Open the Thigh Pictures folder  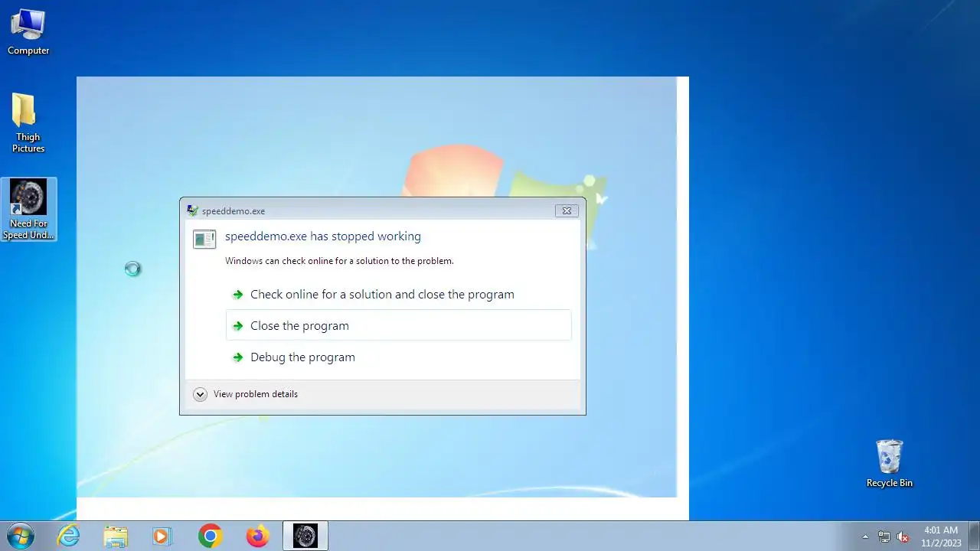28,122
